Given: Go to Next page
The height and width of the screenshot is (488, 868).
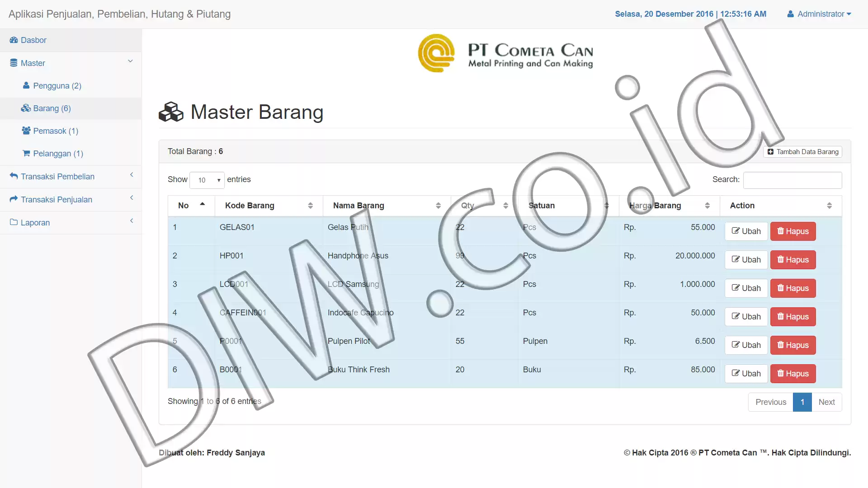Looking at the screenshot, I should [x=827, y=402].
